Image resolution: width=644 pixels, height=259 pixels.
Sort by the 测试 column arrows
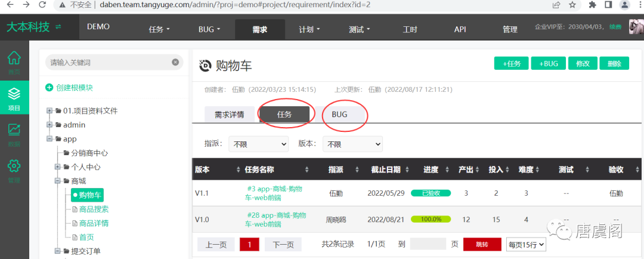pyautogui.click(x=587, y=170)
